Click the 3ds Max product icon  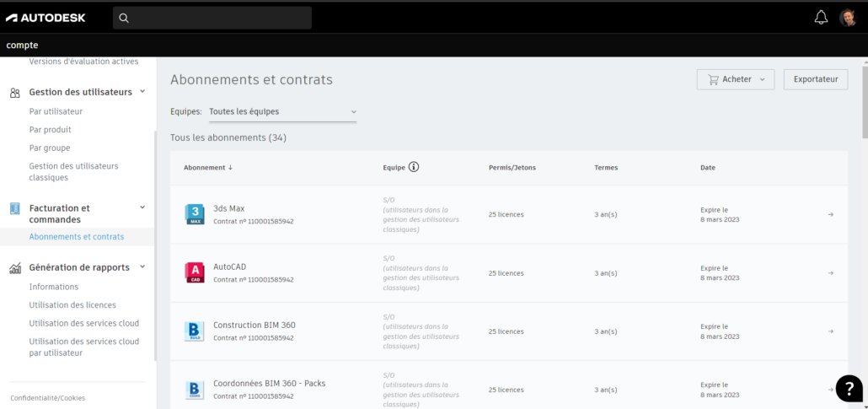(x=195, y=214)
